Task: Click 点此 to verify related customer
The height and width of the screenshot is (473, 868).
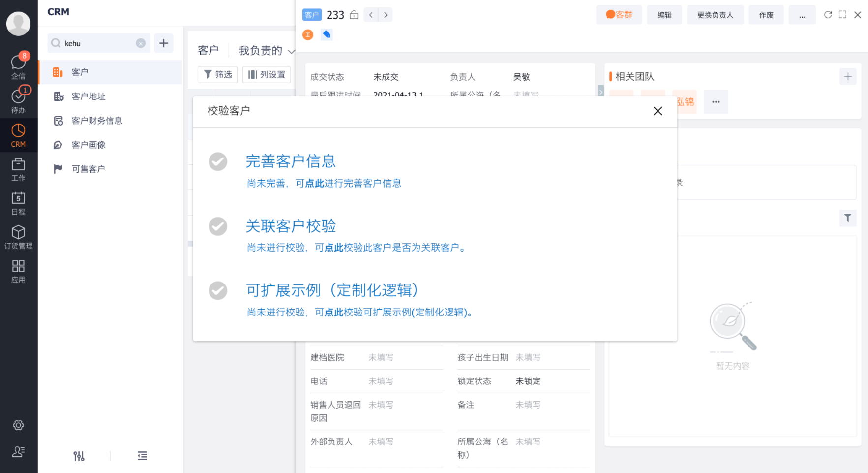Action: click(x=334, y=248)
